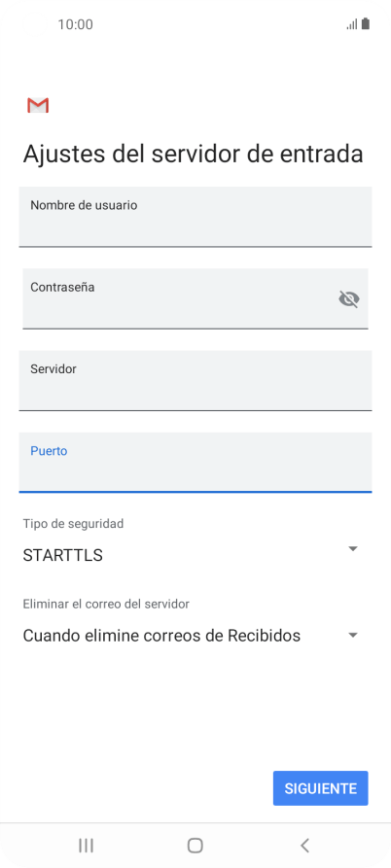Tap the Ajustes del servidor de entrada heading
The width and height of the screenshot is (391, 868).
point(193,155)
